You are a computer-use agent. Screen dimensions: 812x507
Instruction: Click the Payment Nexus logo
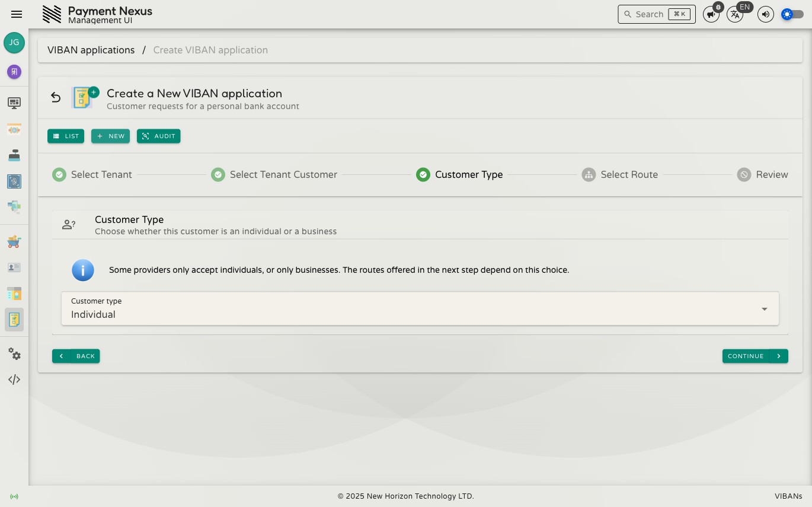point(52,14)
